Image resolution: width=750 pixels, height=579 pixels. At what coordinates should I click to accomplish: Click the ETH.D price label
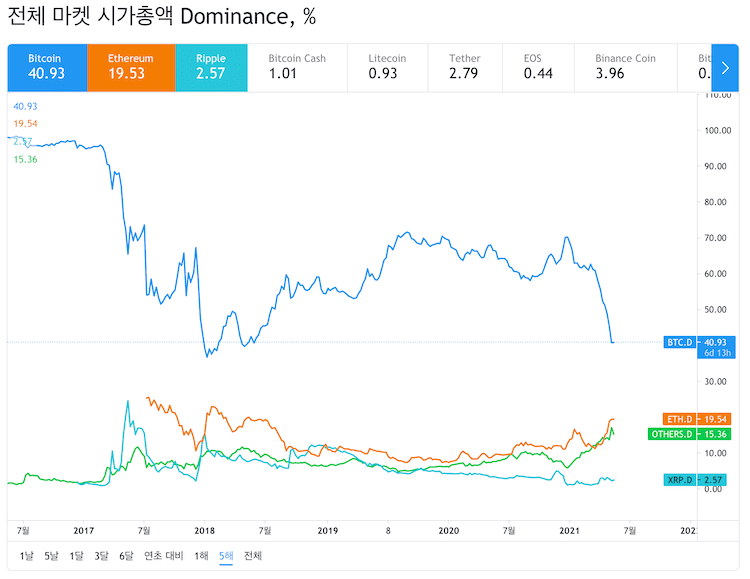click(x=679, y=419)
